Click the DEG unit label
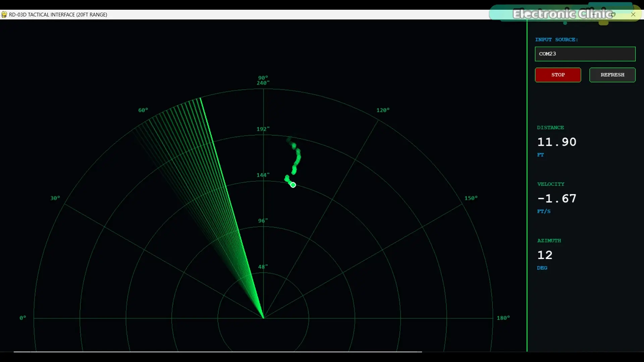This screenshot has height=362, width=644. point(542,268)
